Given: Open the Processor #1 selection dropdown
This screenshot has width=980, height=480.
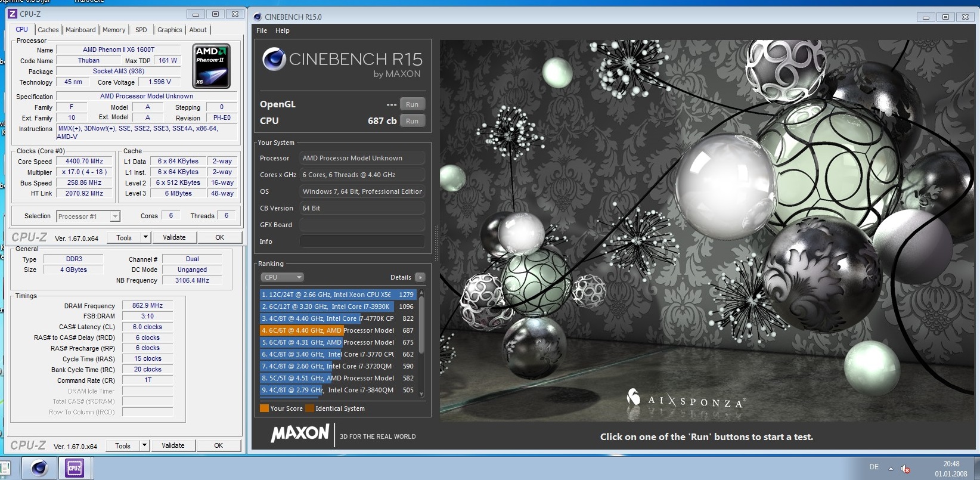Looking at the screenshot, I should [88, 216].
